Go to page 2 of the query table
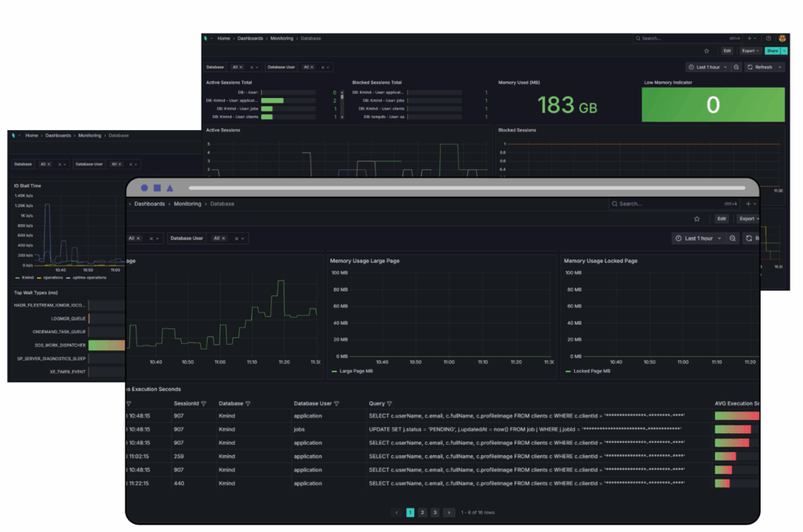Screen dimensions: 803x532 pos(422,512)
